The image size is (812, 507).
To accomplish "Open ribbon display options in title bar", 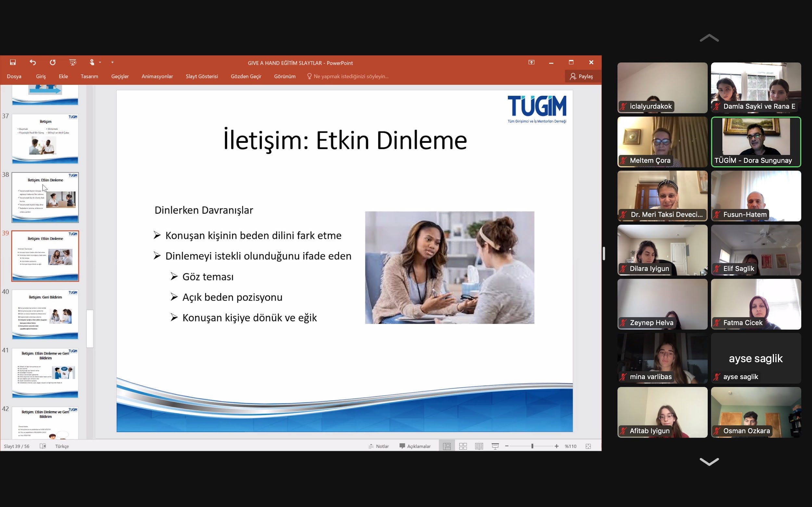I will point(531,62).
